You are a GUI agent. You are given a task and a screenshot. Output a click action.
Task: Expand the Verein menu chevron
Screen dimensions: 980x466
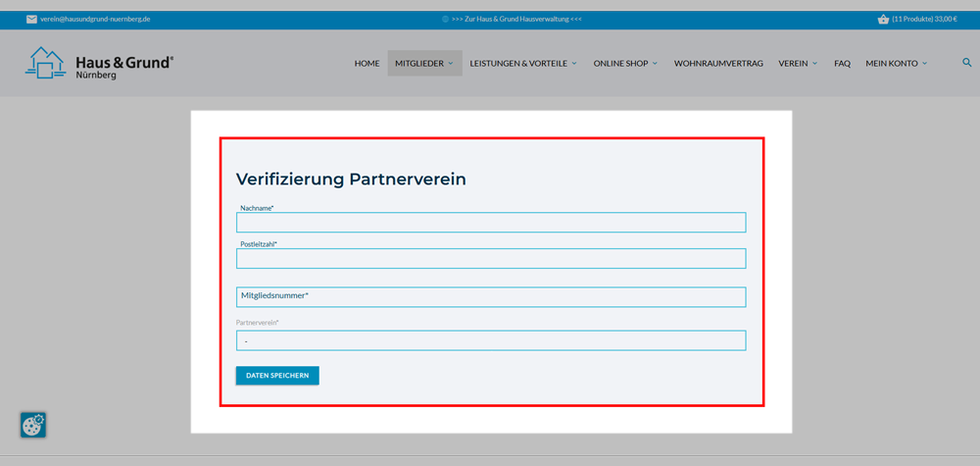point(814,64)
